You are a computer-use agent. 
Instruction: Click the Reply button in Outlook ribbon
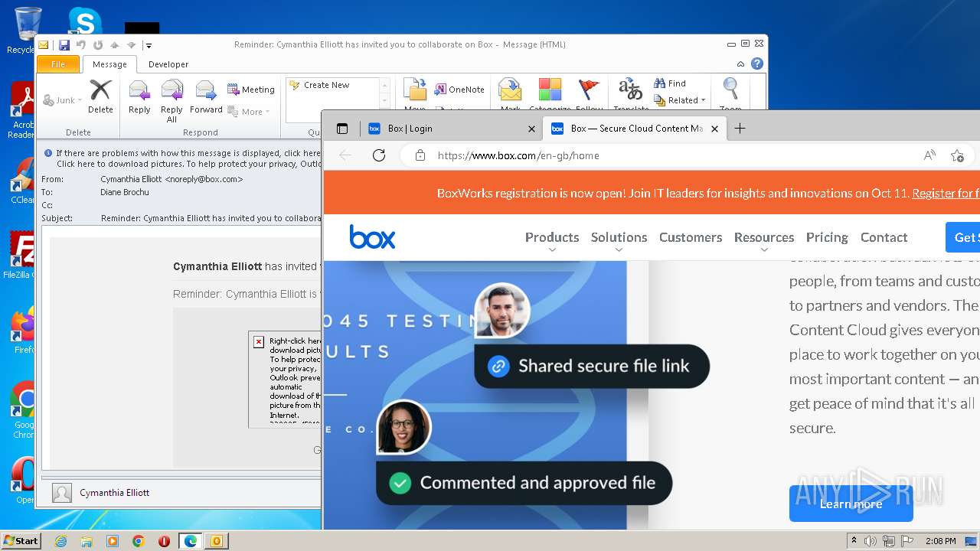[x=139, y=96]
